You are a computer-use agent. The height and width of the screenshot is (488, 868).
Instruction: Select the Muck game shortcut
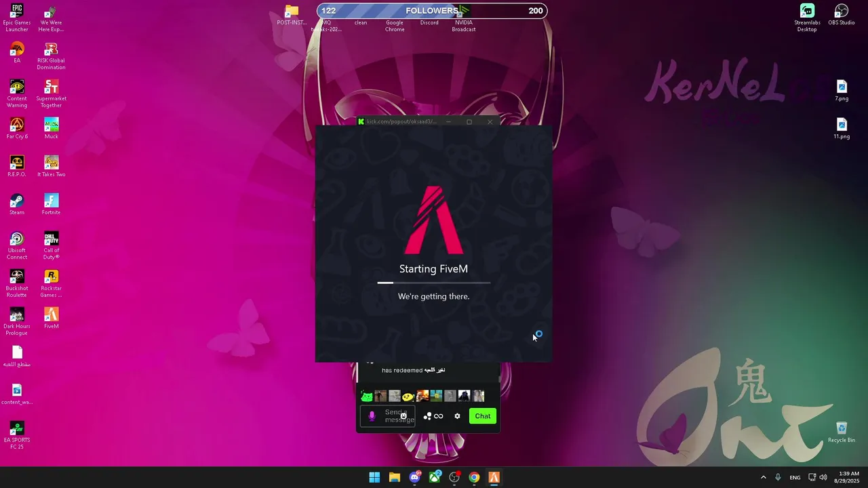51,129
